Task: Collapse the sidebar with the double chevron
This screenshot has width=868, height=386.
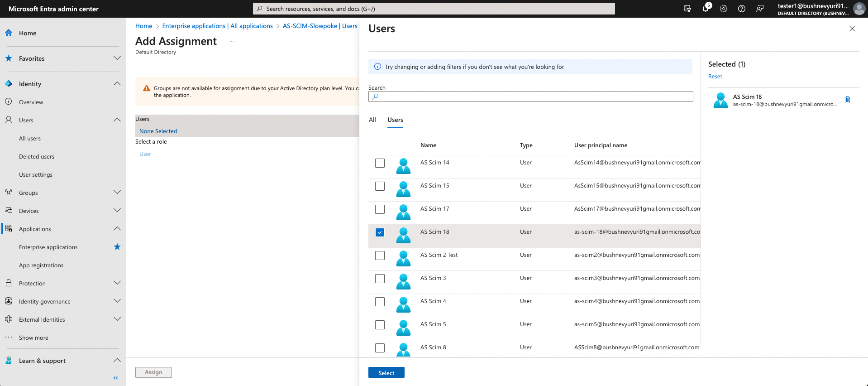Action: (x=115, y=378)
